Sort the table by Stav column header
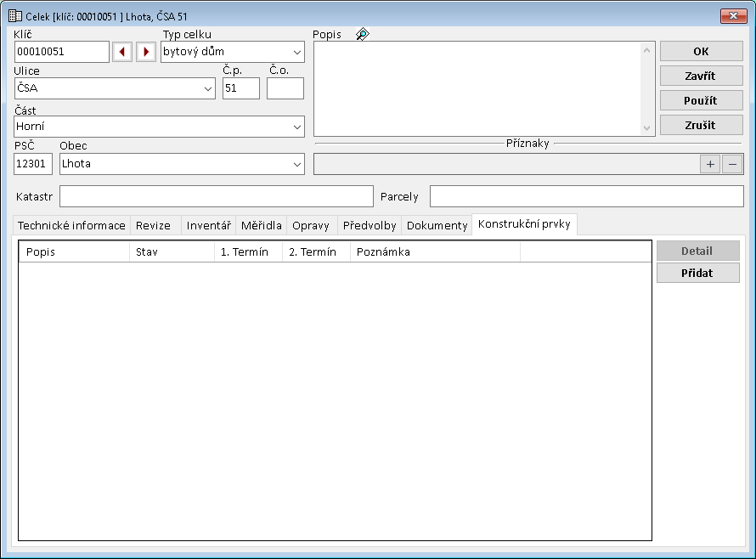756x559 pixels. [171, 252]
